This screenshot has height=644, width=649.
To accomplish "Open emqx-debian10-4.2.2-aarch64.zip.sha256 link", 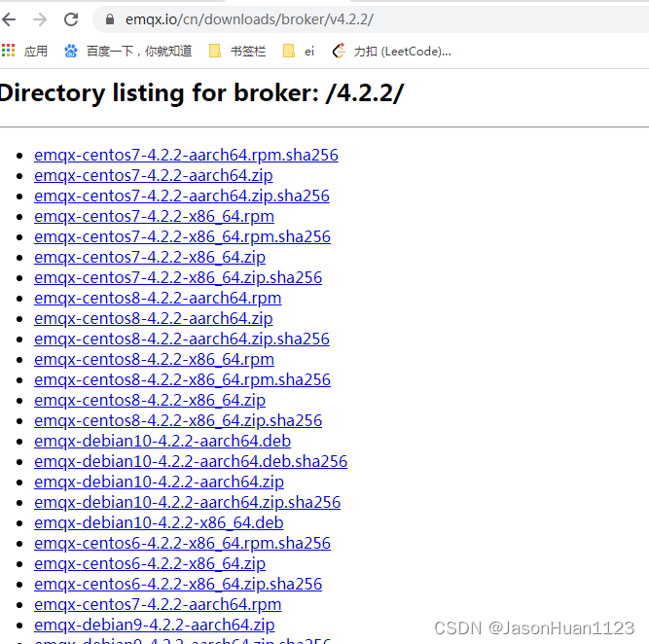I will point(187,502).
